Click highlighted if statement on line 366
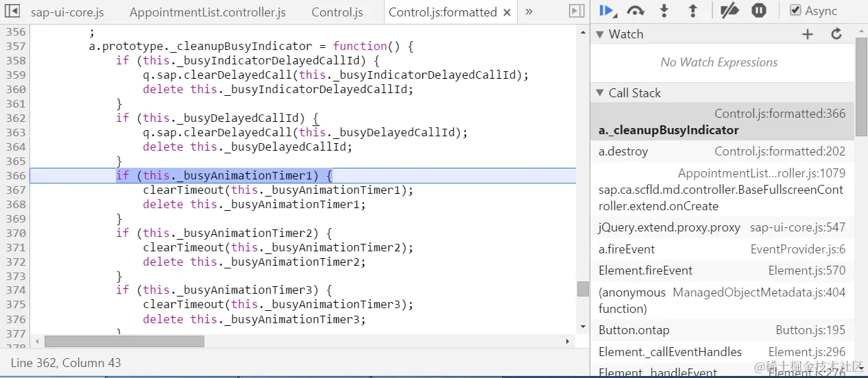The image size is (868, 378). (224, 176)
